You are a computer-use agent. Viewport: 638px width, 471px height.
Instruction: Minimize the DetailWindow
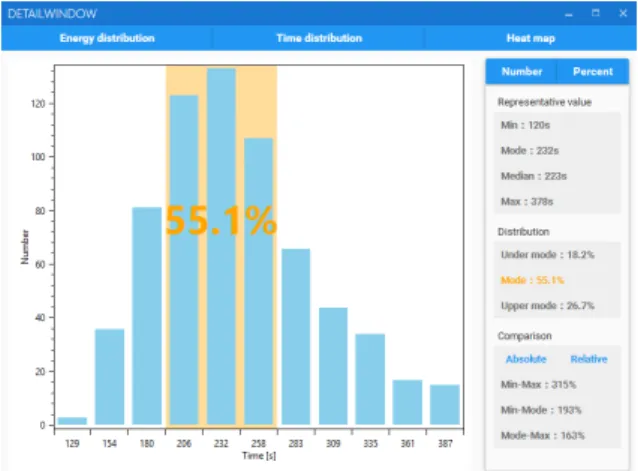[569, 14]
